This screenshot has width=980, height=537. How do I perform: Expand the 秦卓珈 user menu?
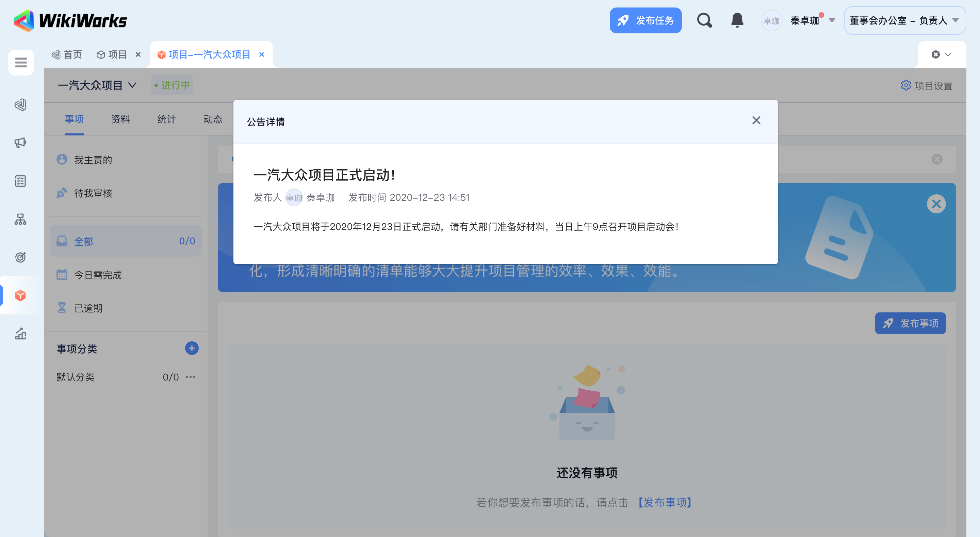(832, 20)
